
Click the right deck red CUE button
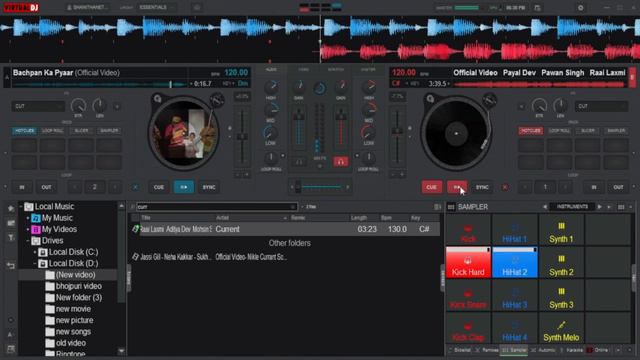431,187
